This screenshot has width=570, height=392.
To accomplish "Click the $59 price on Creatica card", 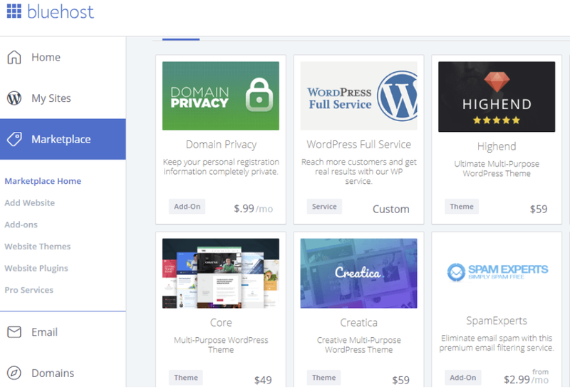I will (401, 380).
